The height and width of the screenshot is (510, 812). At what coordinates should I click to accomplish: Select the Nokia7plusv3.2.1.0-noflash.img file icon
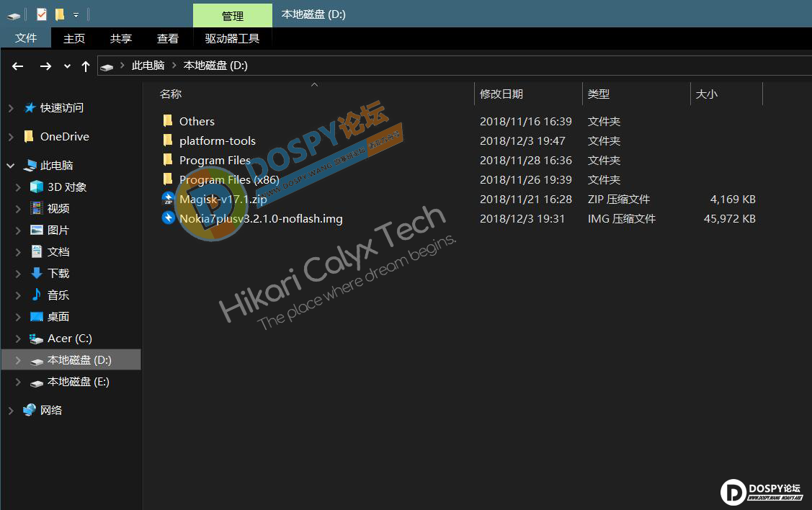(168, 218)
